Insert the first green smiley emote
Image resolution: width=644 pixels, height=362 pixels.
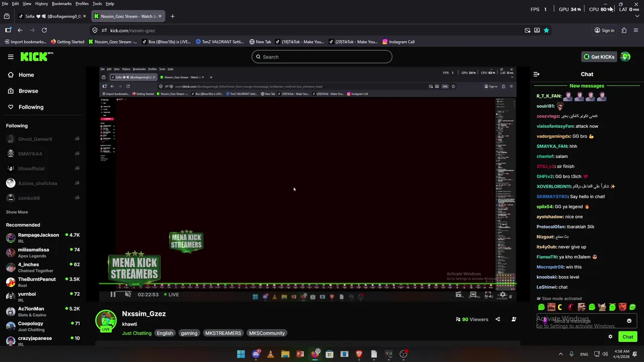coord(541,307)
